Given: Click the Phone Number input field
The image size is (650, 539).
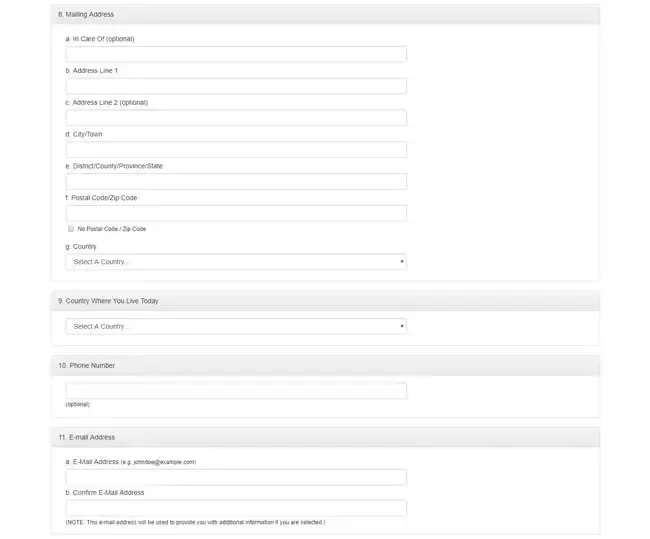Looking at the screenshot, I should click(236, 391).
